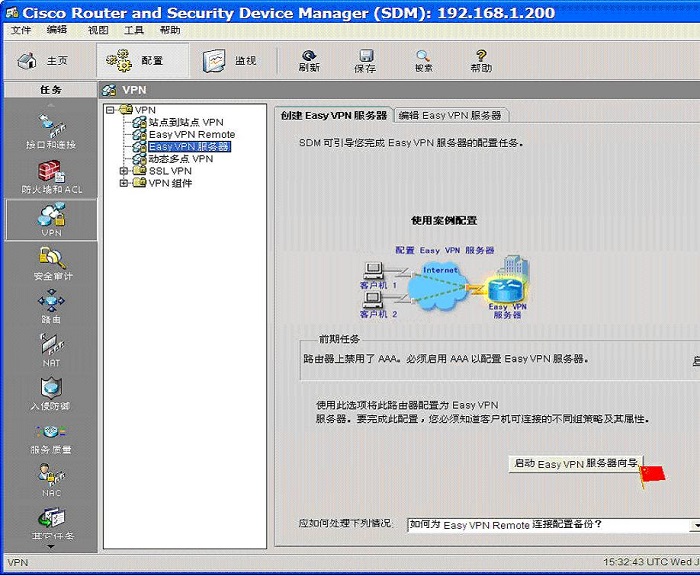Select the VPN task icon
Viewport: 700px width, 576px height.
pos(51,219)
